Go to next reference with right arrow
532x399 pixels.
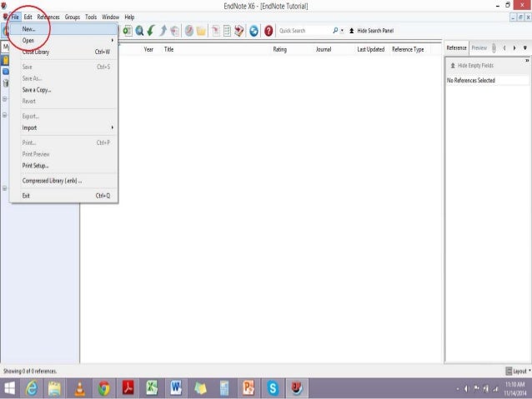pyautogui.click(x=514, y=48)
